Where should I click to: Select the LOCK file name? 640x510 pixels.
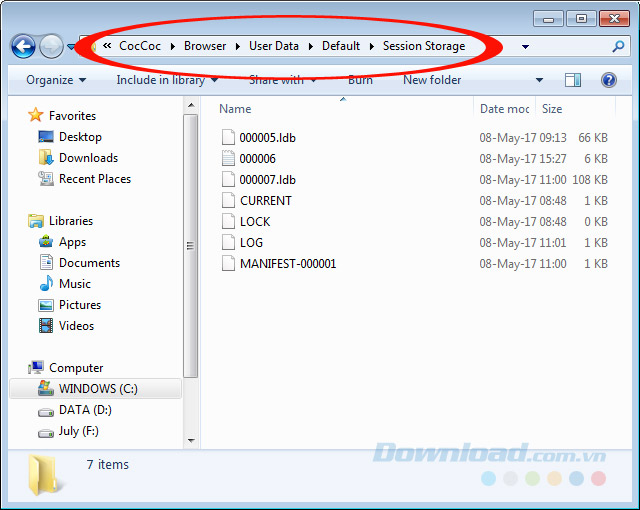point(255,222)
